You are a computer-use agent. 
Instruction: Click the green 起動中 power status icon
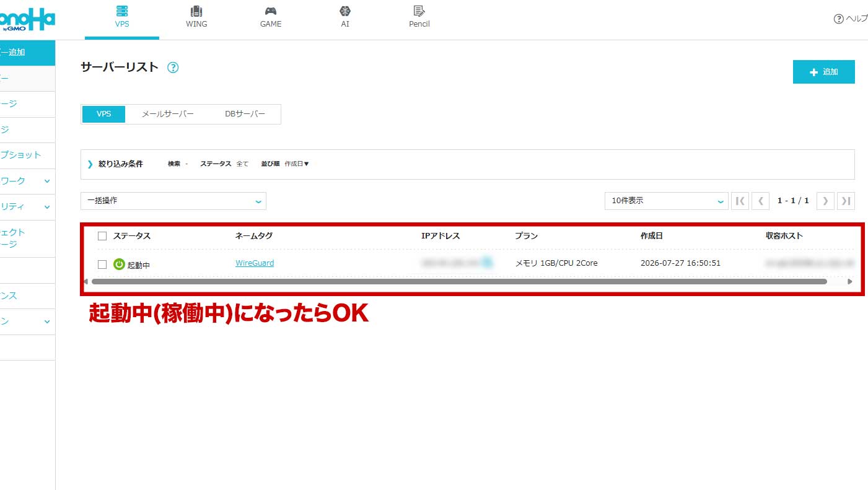(x=119, y=264)
